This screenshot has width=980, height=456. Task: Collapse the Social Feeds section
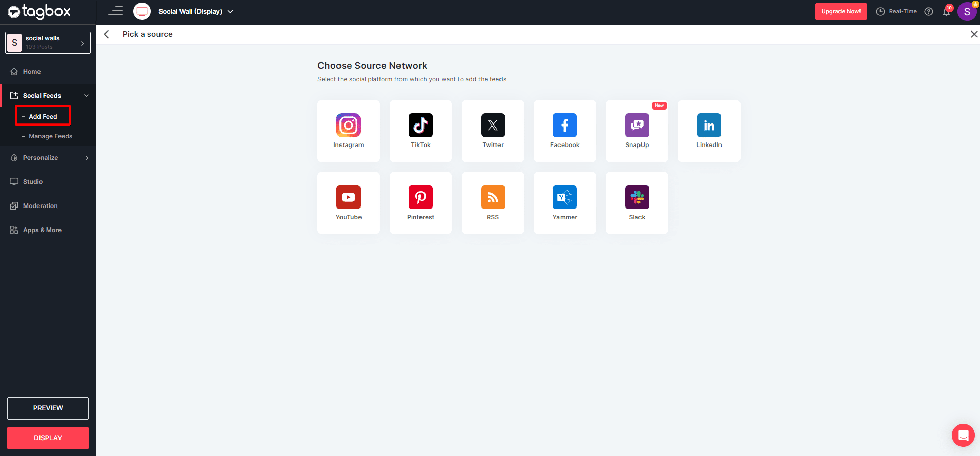[x=86, y=96]
